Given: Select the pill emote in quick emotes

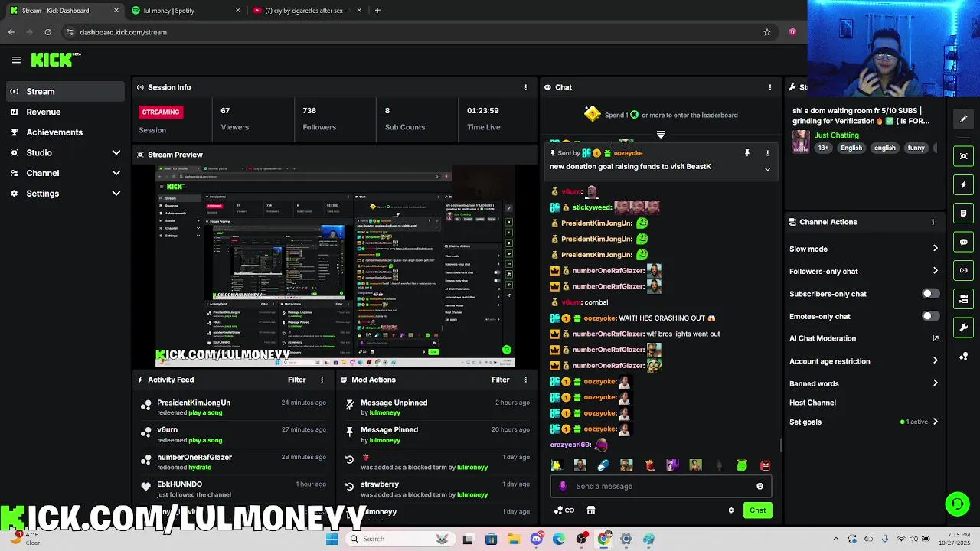Looking at the screenshot, I should click(603, 465).
